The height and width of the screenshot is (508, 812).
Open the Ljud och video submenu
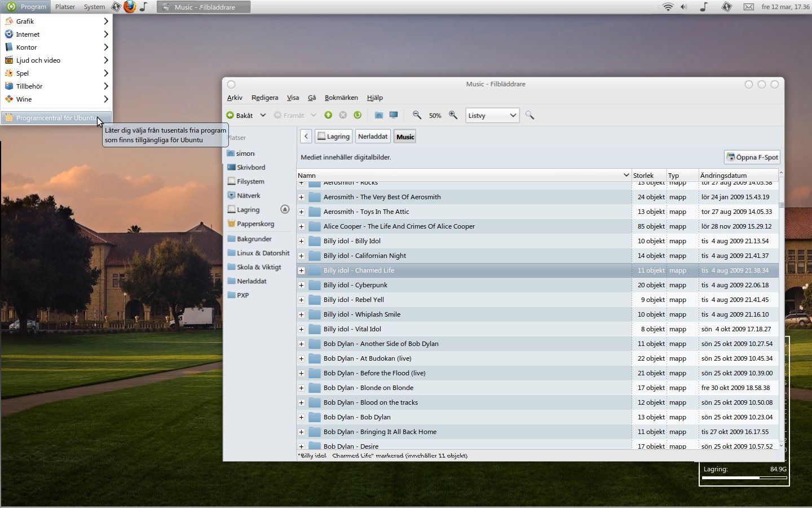coord(56,60)
